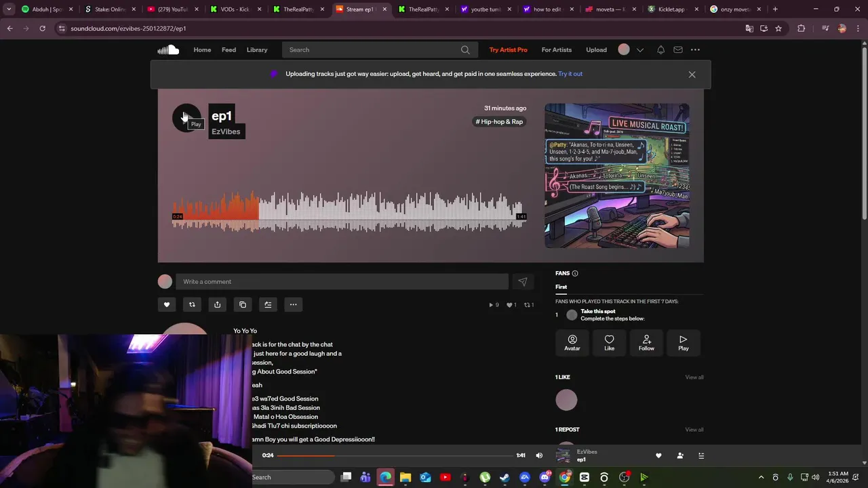Open a new browser tab
This screenshot has width=868, height=488.
coord(775,9)
